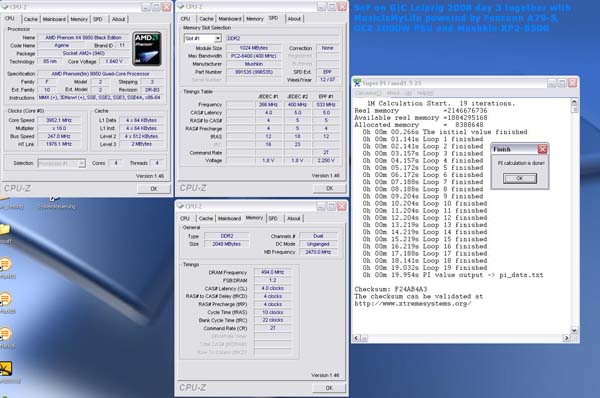The width and height of the screenshot is (600, 398).
Task: Click the CPU-Z title icon in the Memory window
Action: click(x=181, y=206)
